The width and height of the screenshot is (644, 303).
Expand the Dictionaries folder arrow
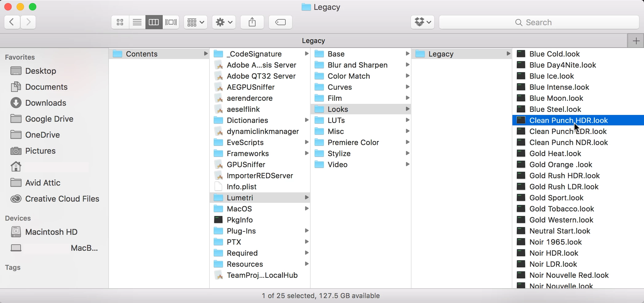(307, 120)
